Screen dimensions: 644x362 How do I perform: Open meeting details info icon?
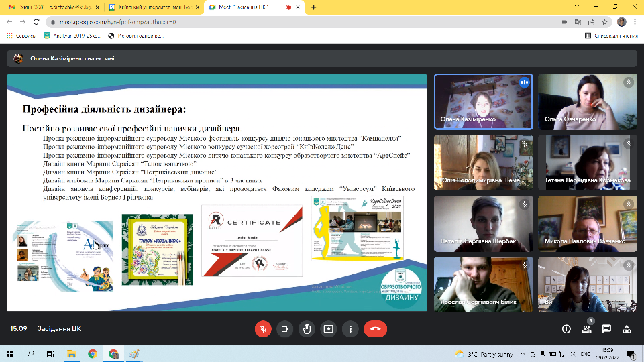coord(566,329)
